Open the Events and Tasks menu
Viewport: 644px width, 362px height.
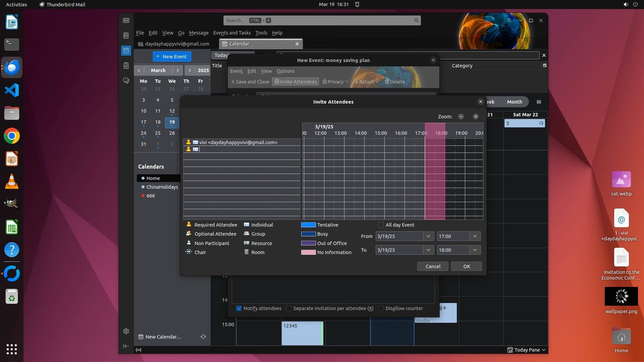pyautogui.click(x=232, y=33)
